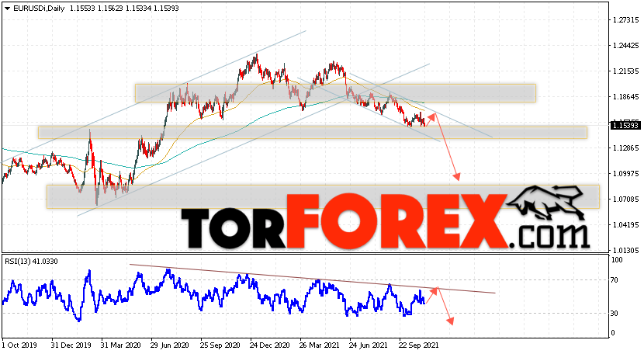
Task: Click the 1.12865 price axis label
Action: pyautogui.click(x=625, y=148)
